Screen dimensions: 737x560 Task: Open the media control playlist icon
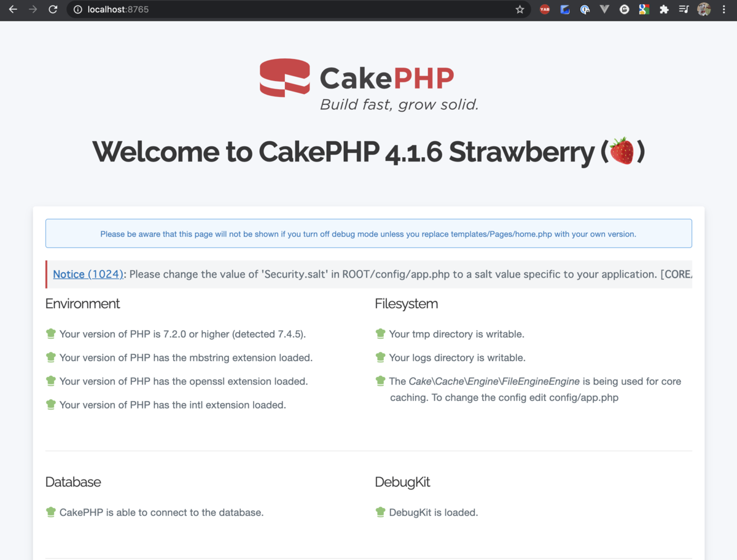(684, 9)
